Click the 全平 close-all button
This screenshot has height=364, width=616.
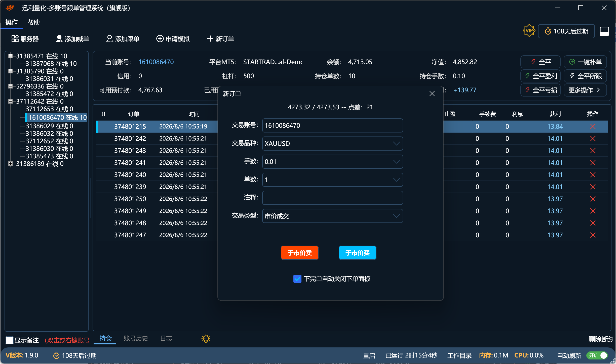pyautogui.click(x=540, y=62)
